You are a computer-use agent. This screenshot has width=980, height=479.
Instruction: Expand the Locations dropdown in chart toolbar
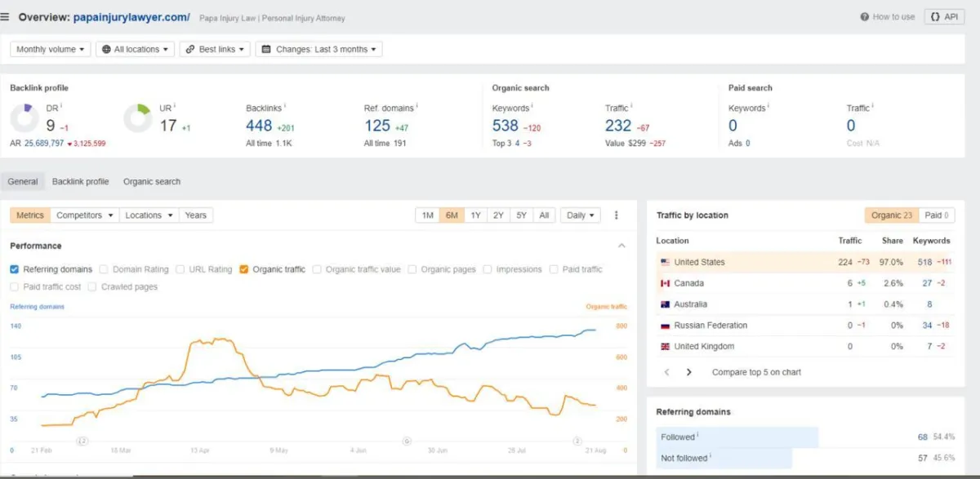click(x=149, y=215)
